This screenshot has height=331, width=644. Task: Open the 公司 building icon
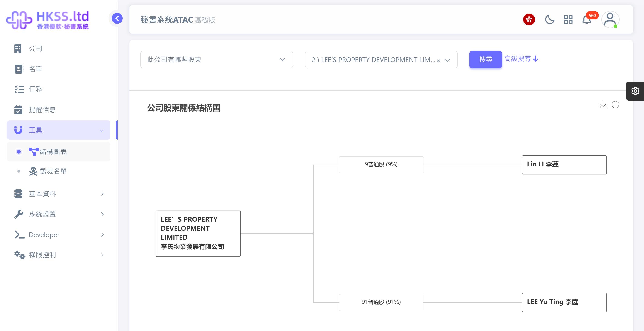(18, 49)
